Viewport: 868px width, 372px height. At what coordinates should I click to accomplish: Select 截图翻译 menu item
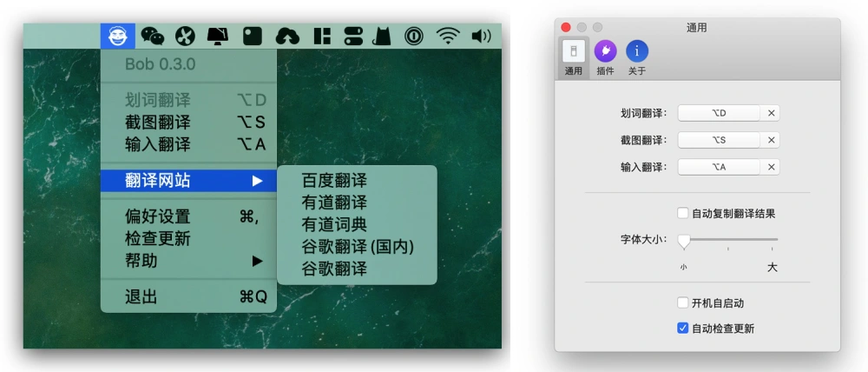point(188,122)
